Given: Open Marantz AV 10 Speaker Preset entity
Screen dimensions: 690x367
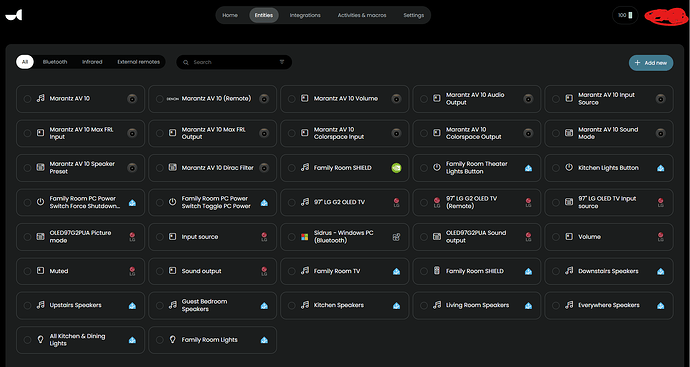Looking at the screenshot, I should pyautogui.click(x=80, y=168).
